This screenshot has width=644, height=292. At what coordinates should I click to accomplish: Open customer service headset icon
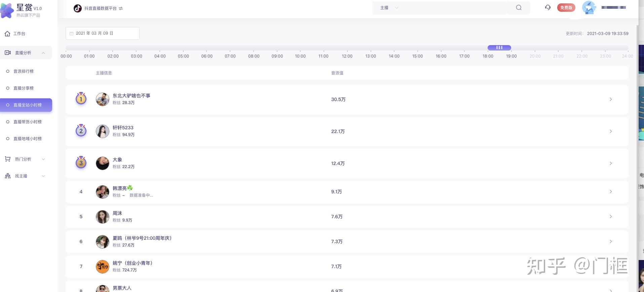tap(548, 8)
